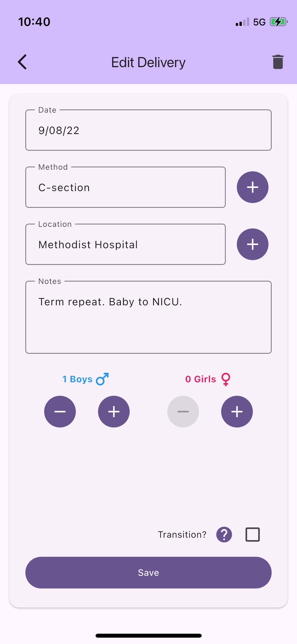Tap the 1 Boys label
The width and height of the screenshot is (297, 644).
tap(77, 379)
